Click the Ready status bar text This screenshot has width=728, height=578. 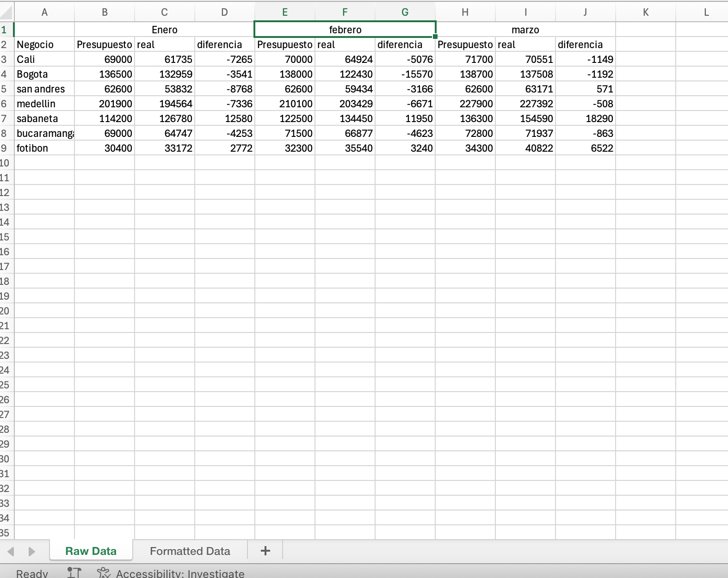[32, 573]
